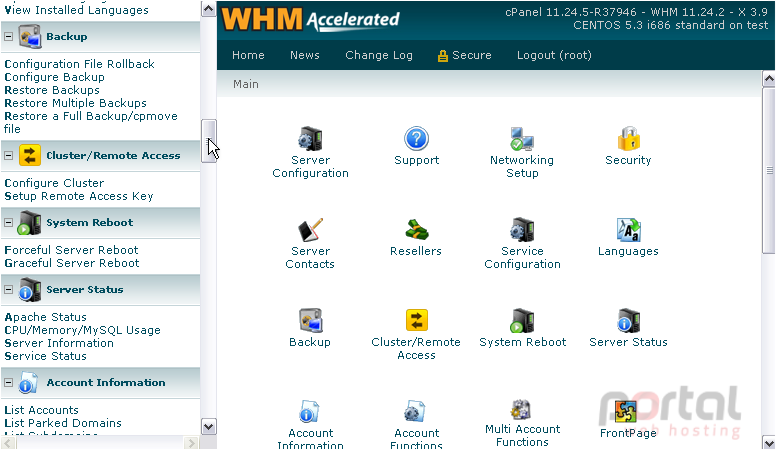Viewport: 776px width, 450px height.
Task: Go to Home in top navigation
Action: pos(248,55)
